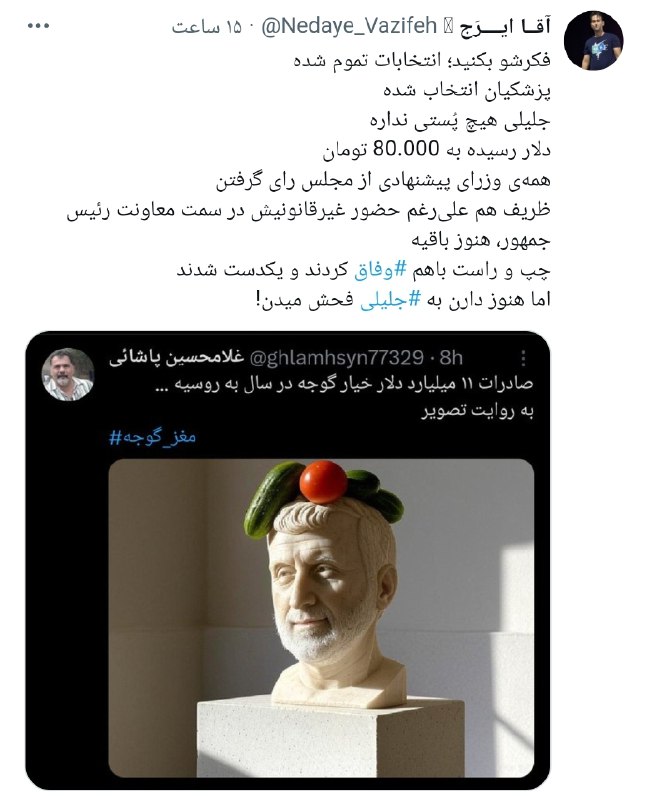Visit the @Nedaye_Vazifeh handle
647x800 pixels.
click(349, 26)
